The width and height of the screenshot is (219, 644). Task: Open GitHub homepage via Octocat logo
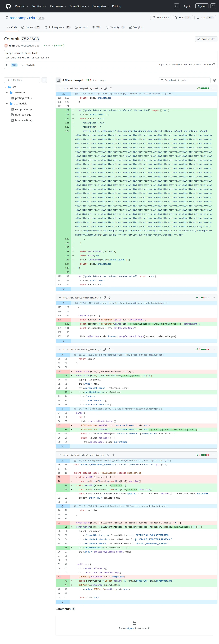point(8,6)
